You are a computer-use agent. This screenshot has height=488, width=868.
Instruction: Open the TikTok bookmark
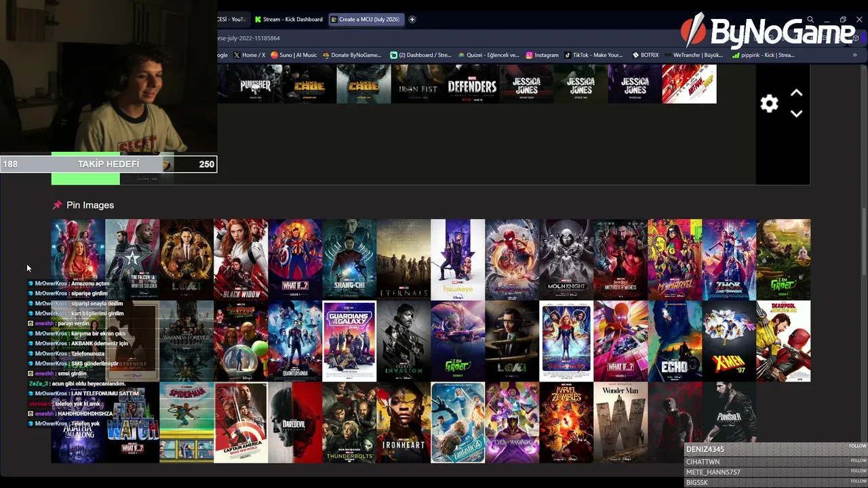click(x=593, y=55)
